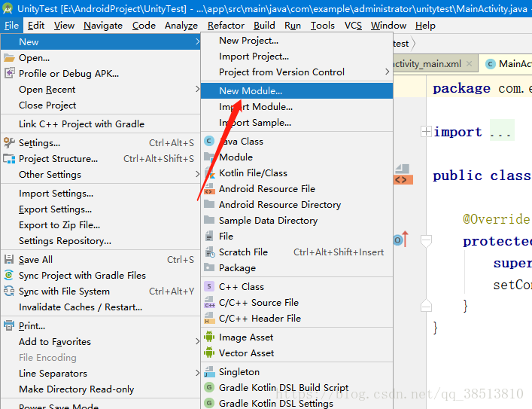
Task: Click the Scratch File icon
Action: [210, 252]
